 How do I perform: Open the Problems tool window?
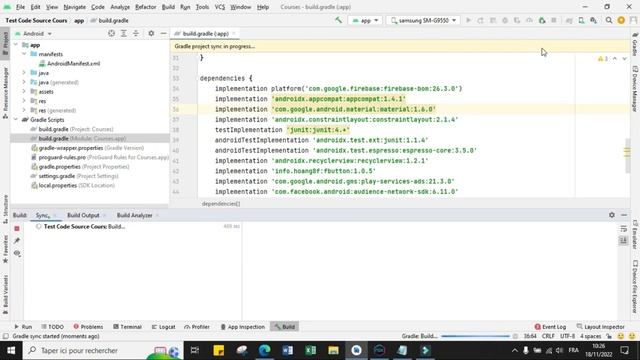coord(88,327)
